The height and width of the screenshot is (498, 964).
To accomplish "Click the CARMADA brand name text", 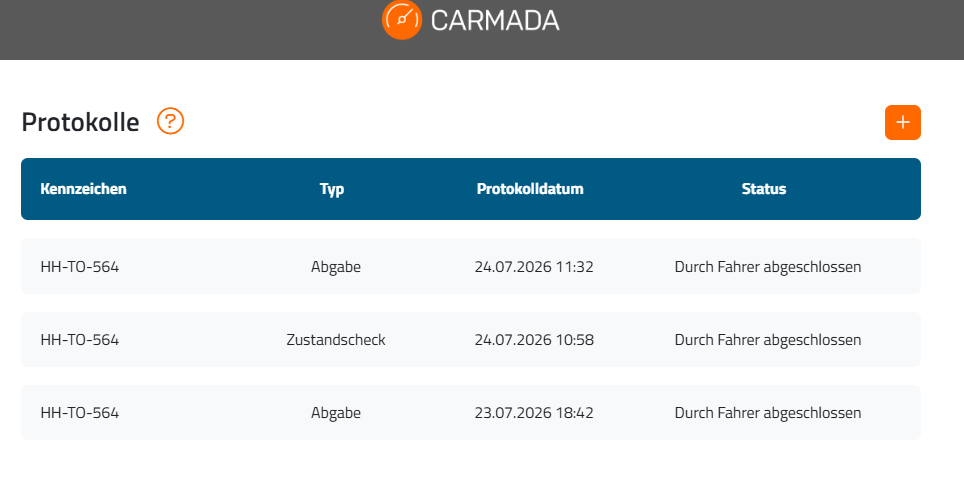I will pyautogui.click(x=495, y=21).
